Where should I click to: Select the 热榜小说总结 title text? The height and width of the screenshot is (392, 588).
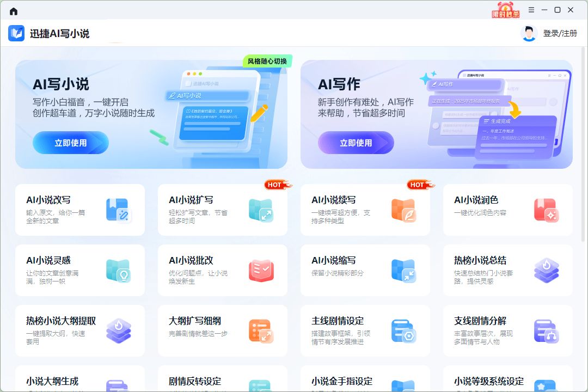480,260
